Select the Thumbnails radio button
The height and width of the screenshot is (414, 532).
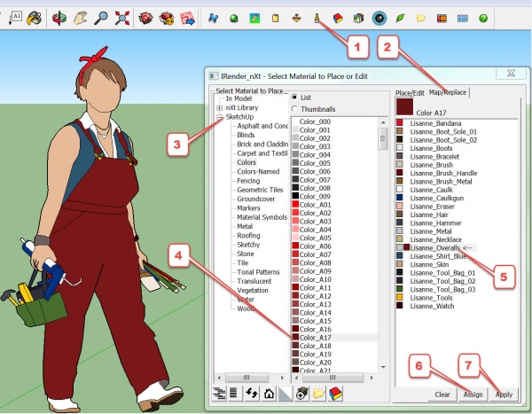pos(294,108)
